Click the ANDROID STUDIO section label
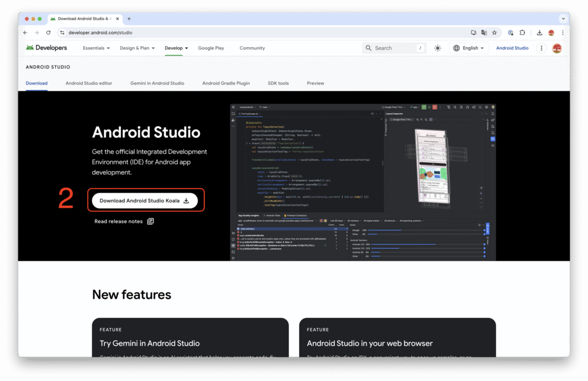This screenshot has height=381, width=588. pyautogui.click(x=48, y=67)
